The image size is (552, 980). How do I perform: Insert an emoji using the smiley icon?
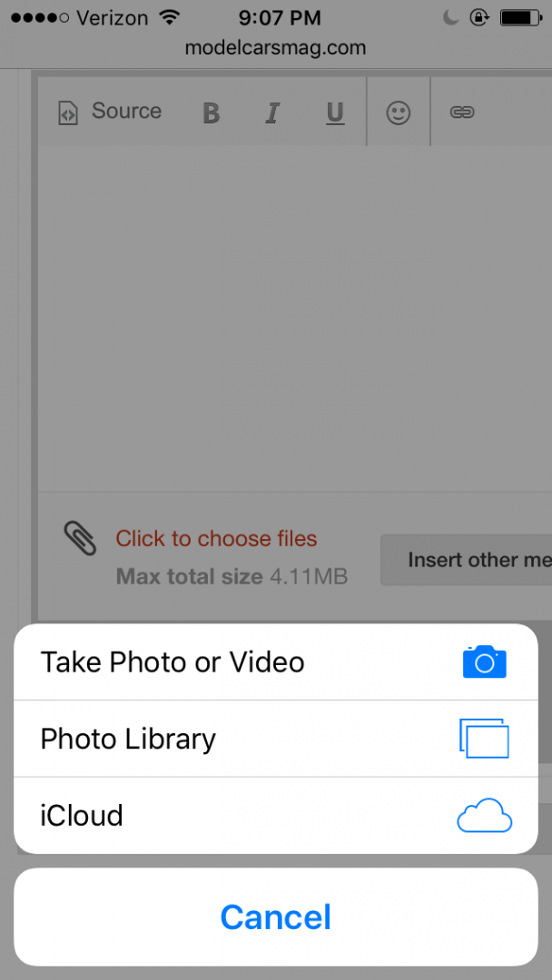pyautogui.click(x=398, y=112)
